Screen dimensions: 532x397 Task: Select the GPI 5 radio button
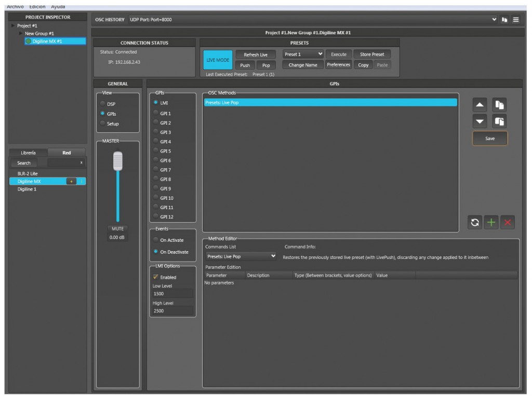[x=156, y=151]
